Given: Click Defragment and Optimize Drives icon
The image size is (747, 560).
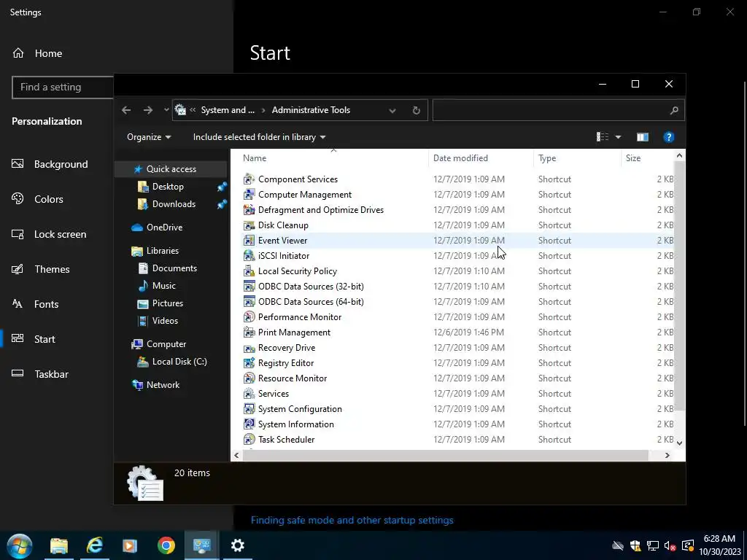Looking at the screenshot, I should 249,209.
